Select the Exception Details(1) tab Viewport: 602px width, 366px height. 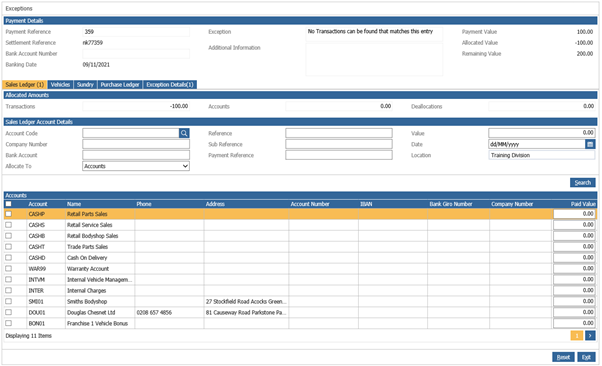point(170,84)
